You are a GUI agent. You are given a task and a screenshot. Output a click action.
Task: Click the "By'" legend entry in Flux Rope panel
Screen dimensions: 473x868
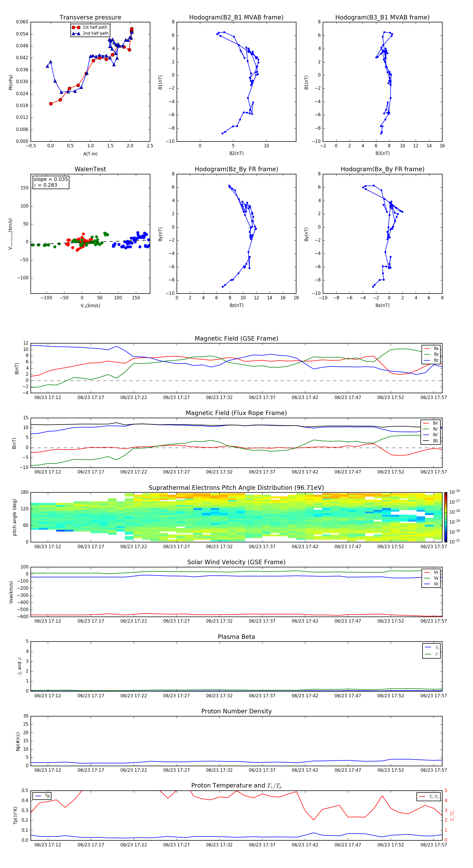(431, 429)
